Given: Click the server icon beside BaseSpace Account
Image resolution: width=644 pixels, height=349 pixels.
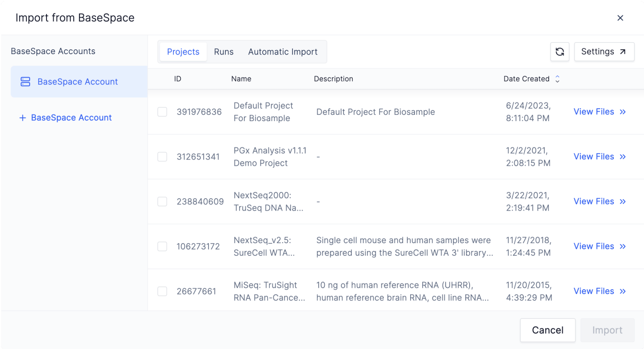Looking at the screenshot, I should [x=25, y=82].
